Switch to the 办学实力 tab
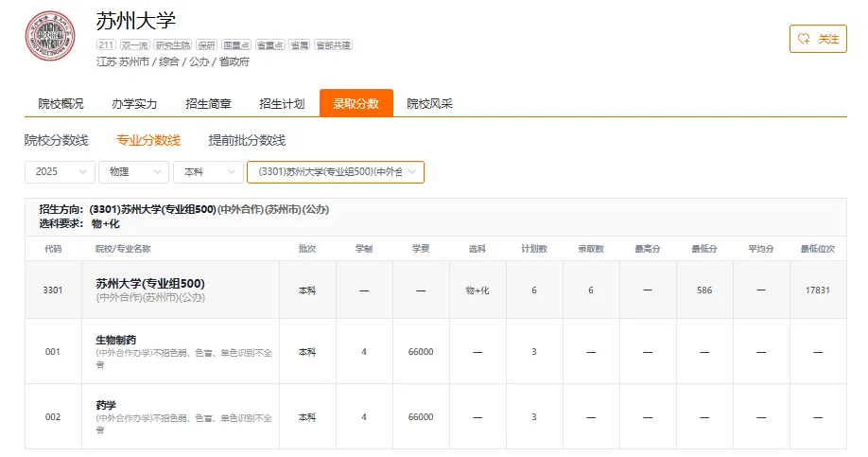 [x=134, y=103]
